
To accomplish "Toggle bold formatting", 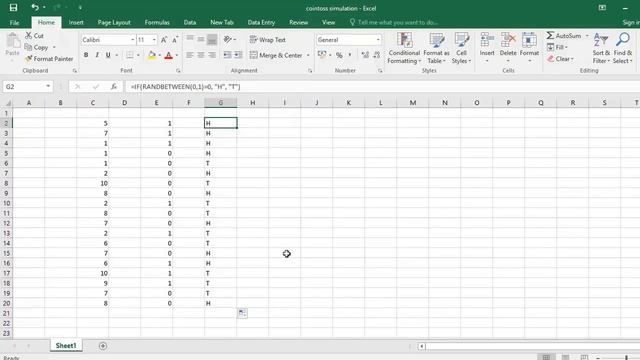I will (x=86, y=55).
